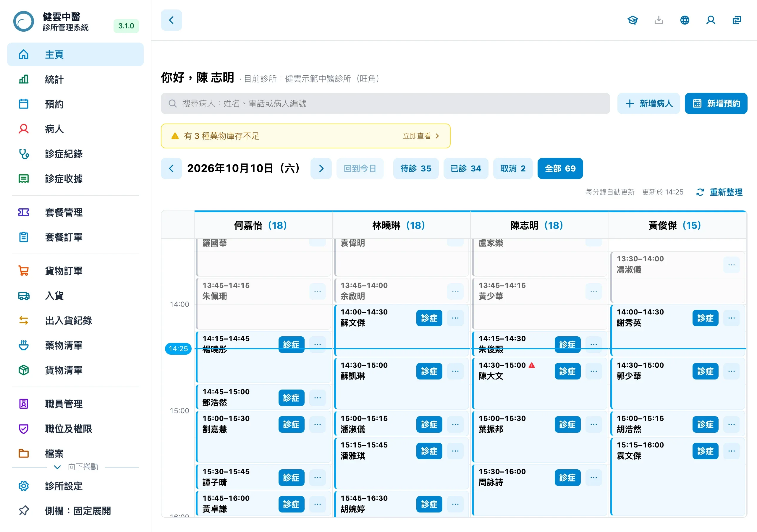This screenshot has height=532, width=757.
Task: Click 診症 button for 謝秀英
Action: (705, 318)
